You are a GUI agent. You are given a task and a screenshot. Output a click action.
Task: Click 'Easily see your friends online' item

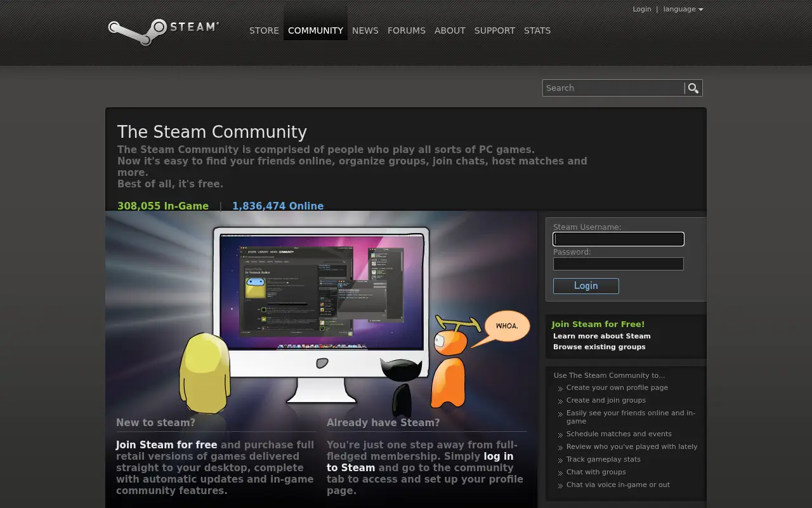click(x=631, y=417)
